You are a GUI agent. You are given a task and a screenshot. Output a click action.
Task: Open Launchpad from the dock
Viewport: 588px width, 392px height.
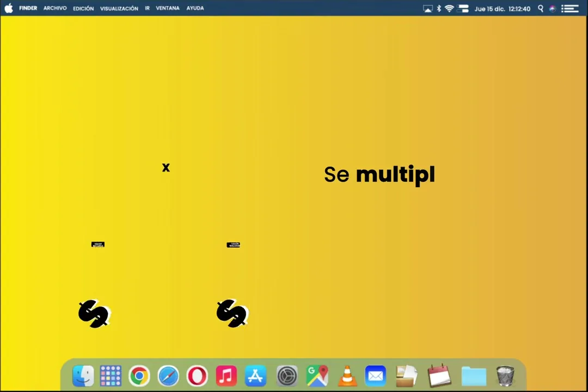[x=111, y=376]
